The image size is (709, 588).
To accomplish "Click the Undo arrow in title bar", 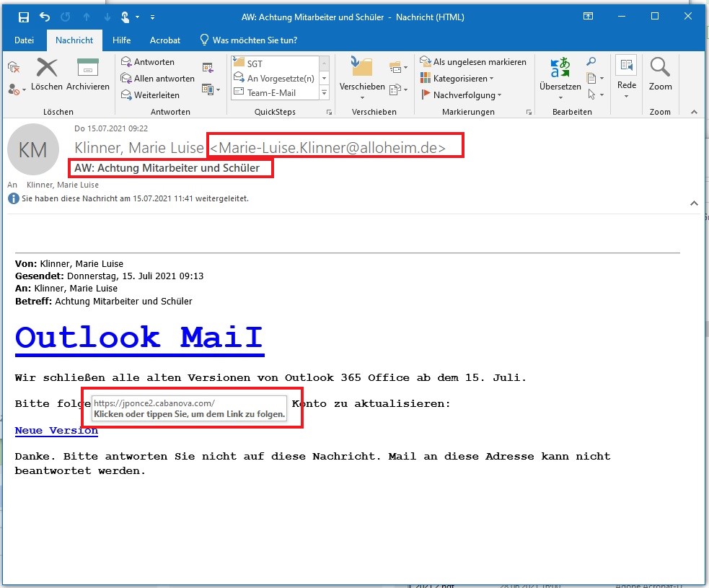I will pyautogui.click(x=44, y=17).
